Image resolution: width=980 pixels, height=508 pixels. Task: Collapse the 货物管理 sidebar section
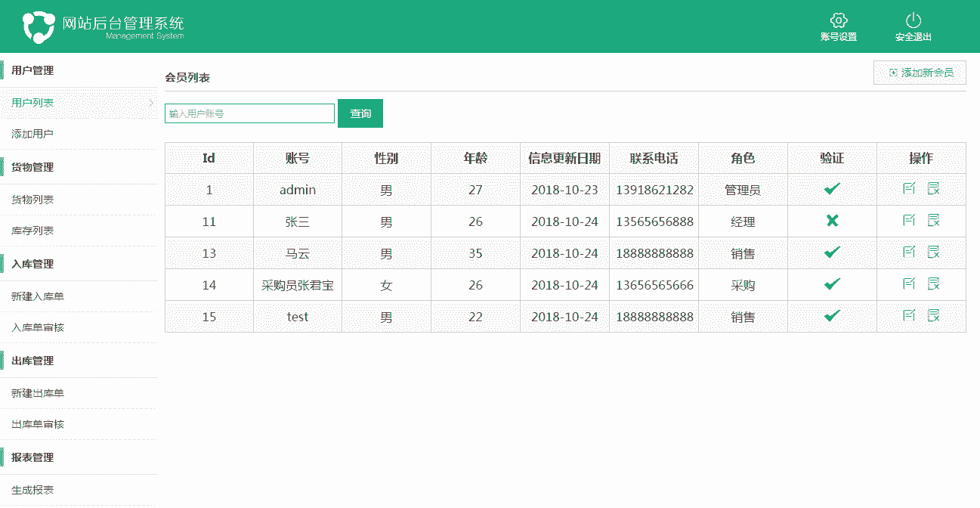click(x=32, y=167)
